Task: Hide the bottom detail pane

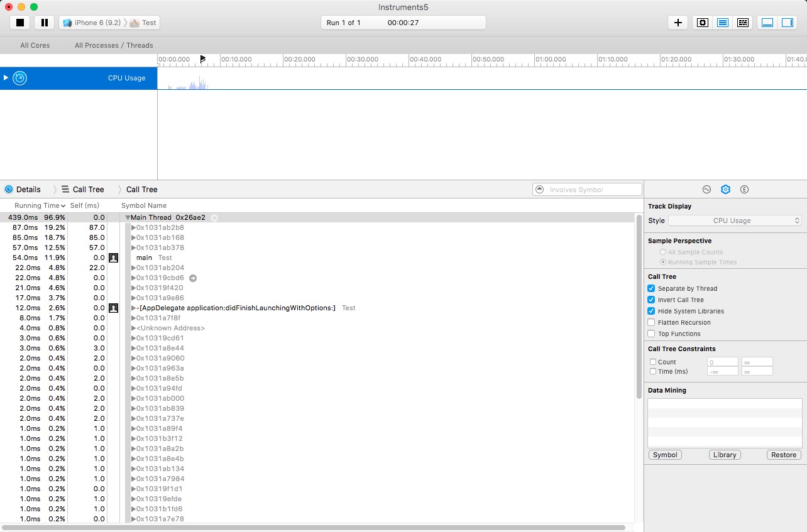Action: (767, 23)
